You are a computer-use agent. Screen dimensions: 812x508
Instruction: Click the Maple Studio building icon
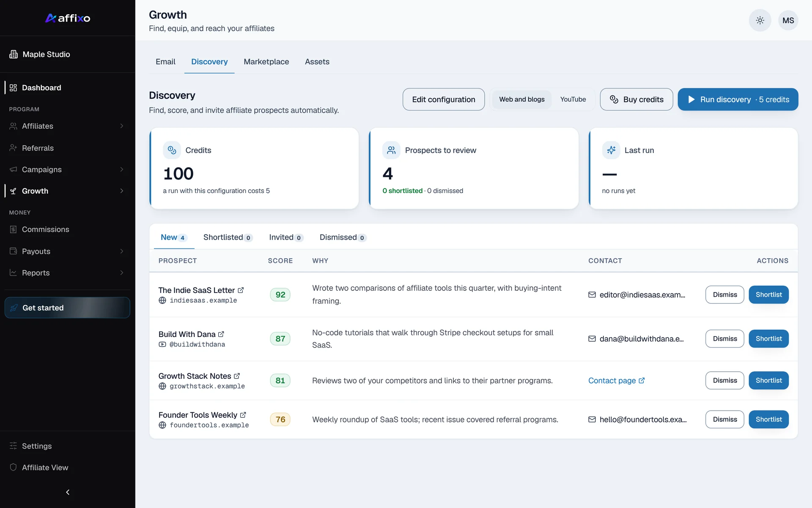[14, 54]
